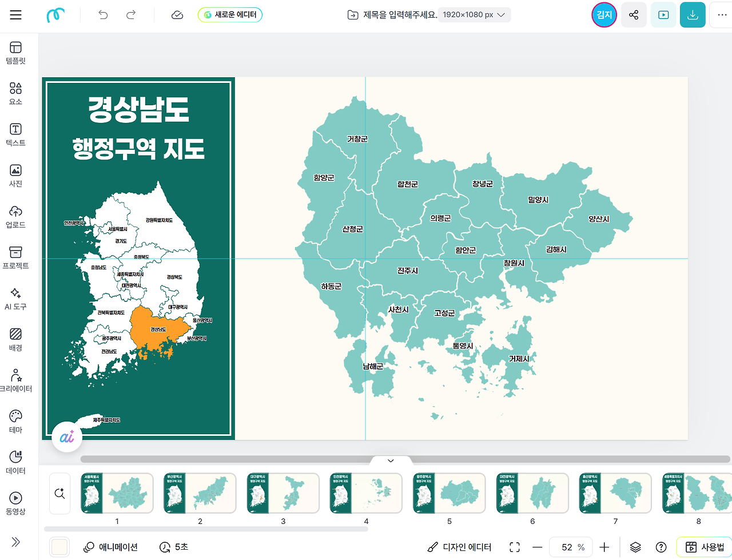Click the 거제시 map label
Viewport: 732px width, 560px height.
coord(519,359)
